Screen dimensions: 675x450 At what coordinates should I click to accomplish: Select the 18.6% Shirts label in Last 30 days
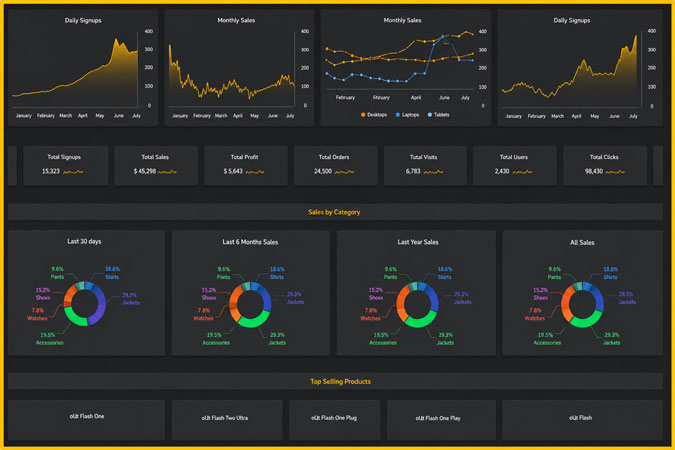pyautogui.click(x=112, y=273)
